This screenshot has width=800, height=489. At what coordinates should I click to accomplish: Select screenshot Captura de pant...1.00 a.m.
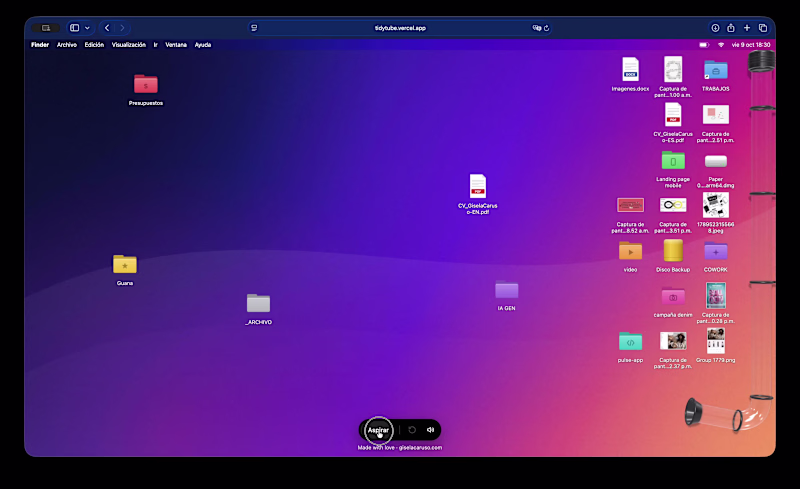673,69
